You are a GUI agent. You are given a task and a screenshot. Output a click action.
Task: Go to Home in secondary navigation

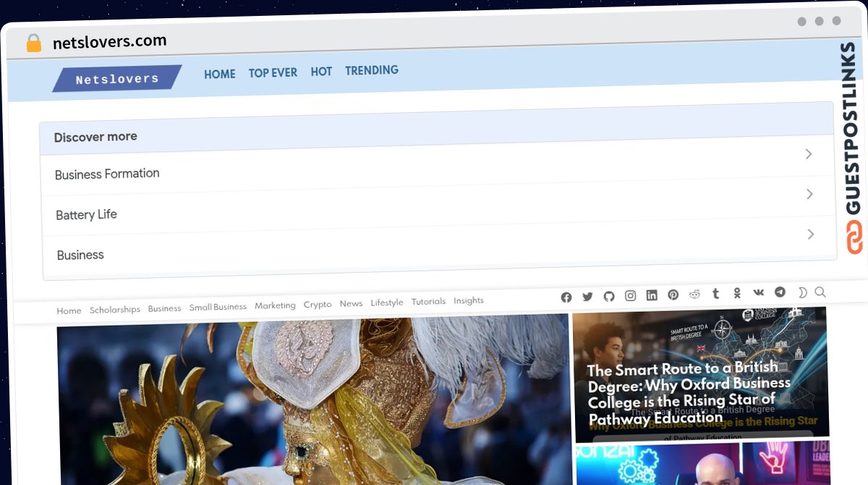pos(69,311)
